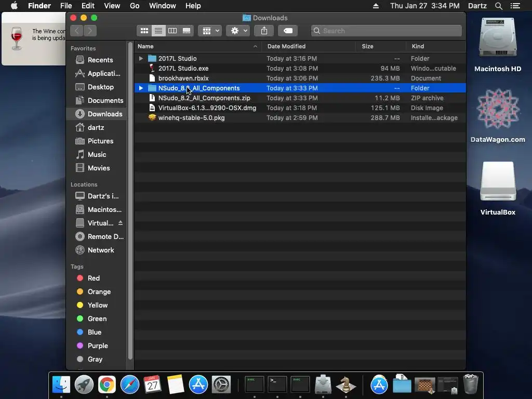The height and width of the screenshot is (399, 532).
Task: Open the View menu
Action: (112, 6)
